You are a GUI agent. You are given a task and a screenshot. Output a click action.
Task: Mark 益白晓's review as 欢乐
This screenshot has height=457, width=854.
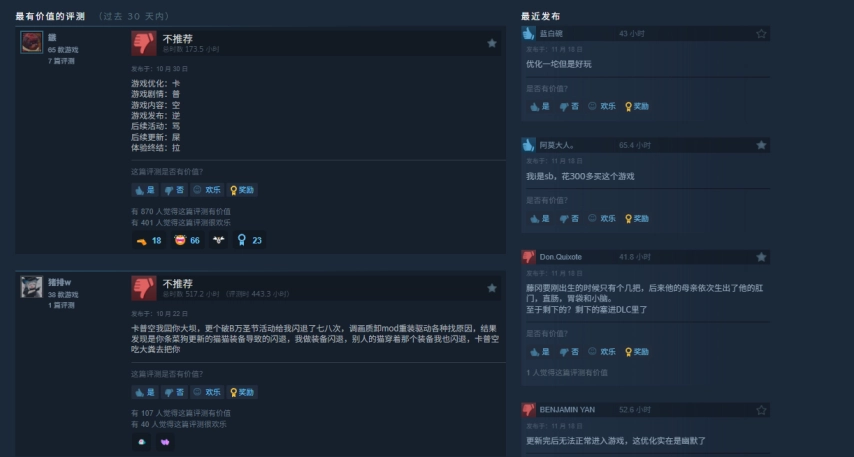pyautogui.click(x=602, y=106)
